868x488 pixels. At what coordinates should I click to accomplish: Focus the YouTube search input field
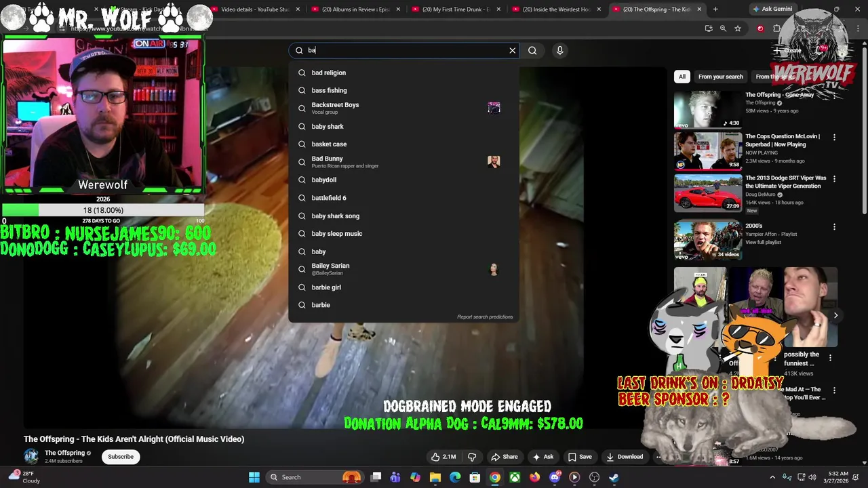click(405, 50)
